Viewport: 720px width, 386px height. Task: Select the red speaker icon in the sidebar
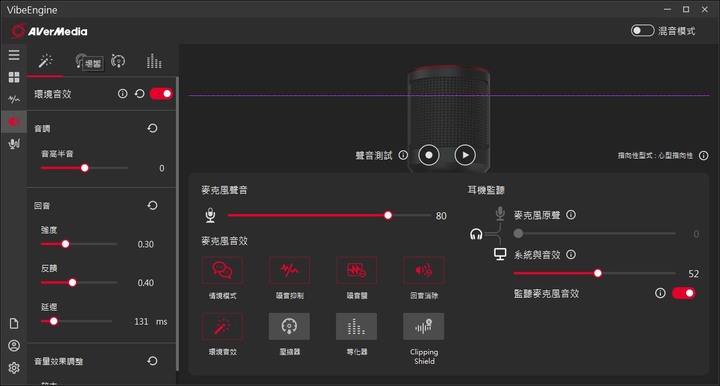click(x=14, y=121)
